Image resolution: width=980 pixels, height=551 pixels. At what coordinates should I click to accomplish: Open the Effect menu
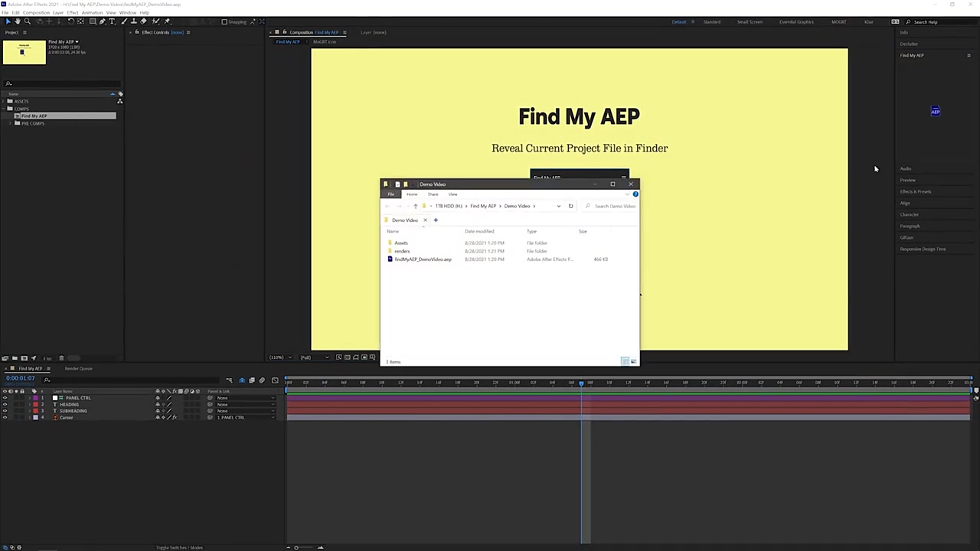click(72, 13)
